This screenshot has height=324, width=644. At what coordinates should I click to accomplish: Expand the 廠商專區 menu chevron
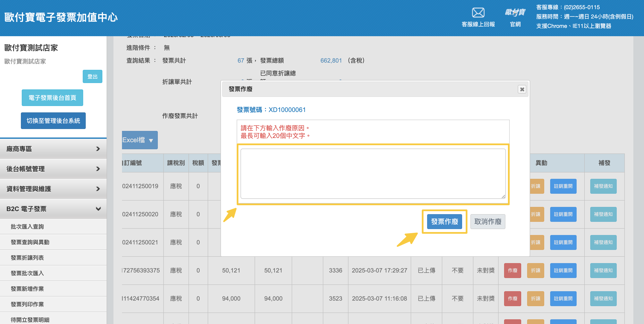[x=98, y=149]
